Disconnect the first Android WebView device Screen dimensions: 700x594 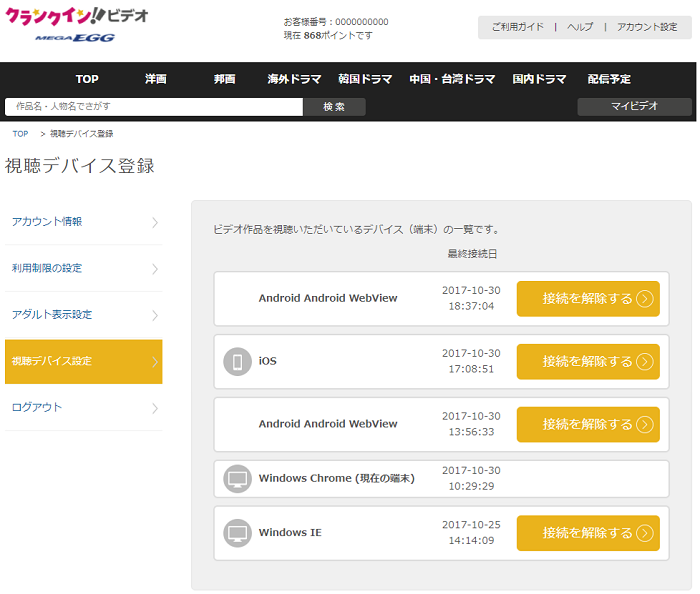(588, 299)
